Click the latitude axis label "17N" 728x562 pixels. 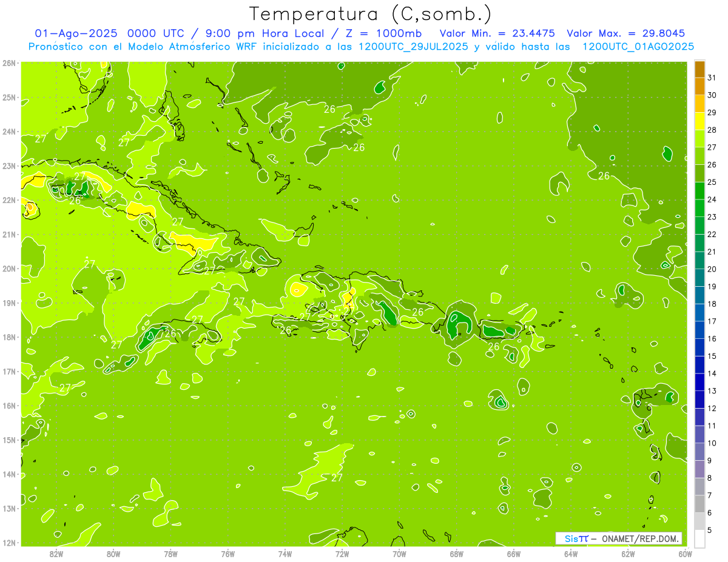(x=8, y=372)
